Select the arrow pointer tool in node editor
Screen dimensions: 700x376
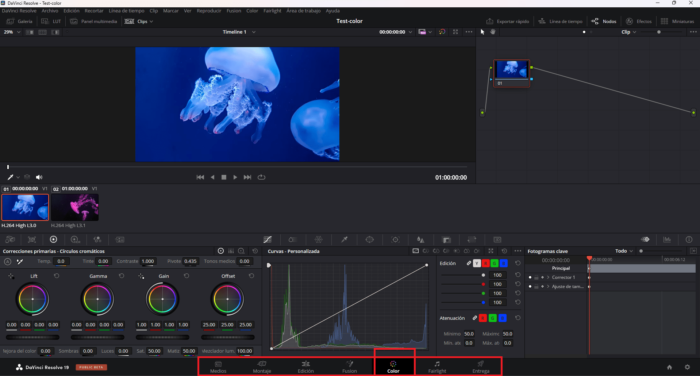click(482, 32)
